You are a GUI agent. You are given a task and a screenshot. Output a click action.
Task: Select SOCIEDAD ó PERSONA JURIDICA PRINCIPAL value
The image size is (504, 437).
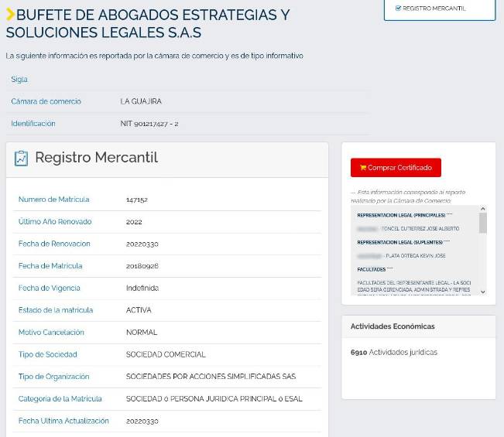[x=214, y=399]
